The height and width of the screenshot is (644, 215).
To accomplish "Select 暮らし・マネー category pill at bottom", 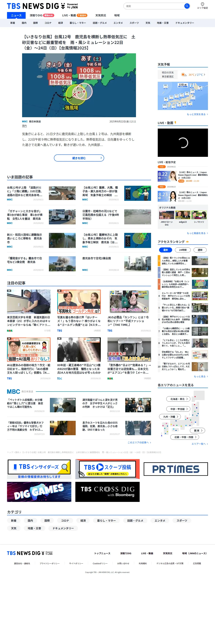I will 106,520.
